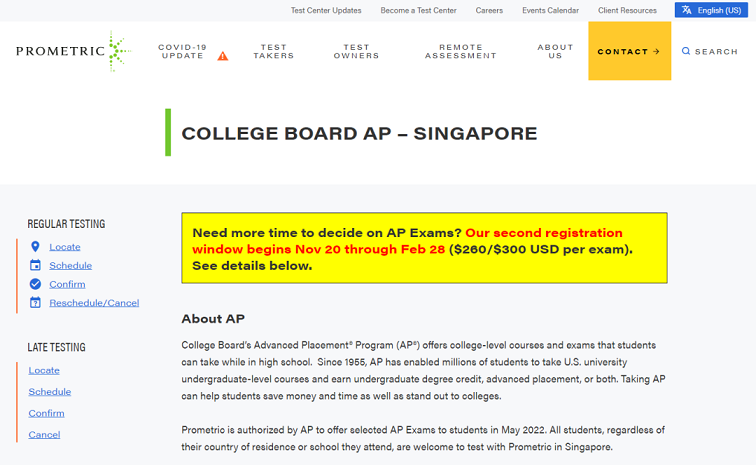
Task: Click Locate under Late Testing
Action: [x=44, y=370]
